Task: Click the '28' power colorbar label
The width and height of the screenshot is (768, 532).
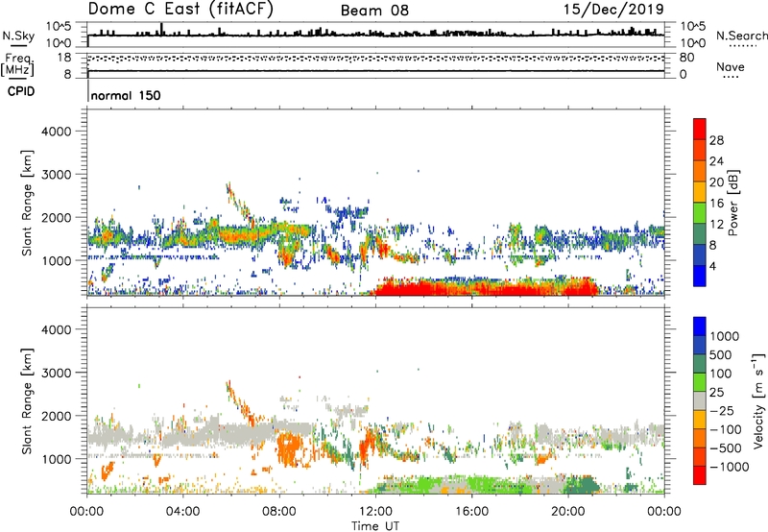Action: [716, 140]
